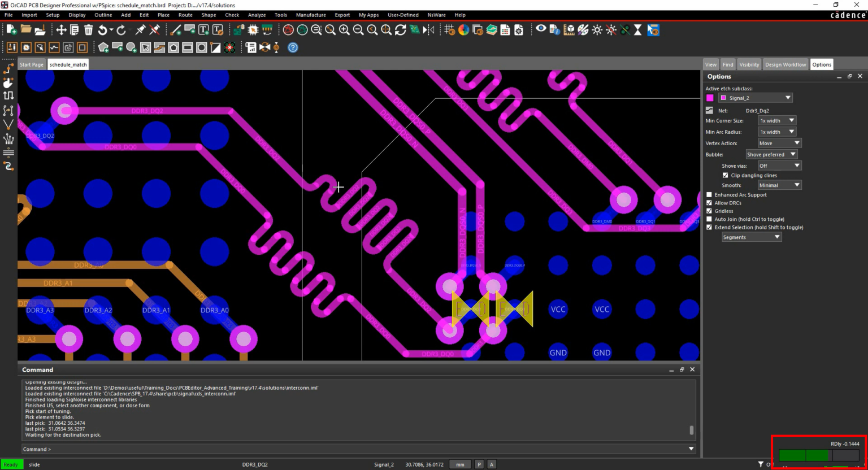Select the Delete tool from the toolbar
This screenshot has width=868, height=470.
pos(88,30)
